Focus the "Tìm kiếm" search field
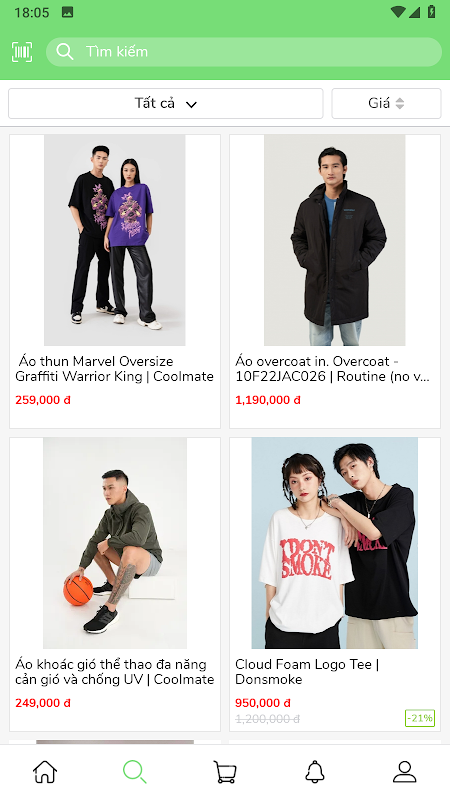The width and height of the screenshot is (450, 800). point(244,52)
